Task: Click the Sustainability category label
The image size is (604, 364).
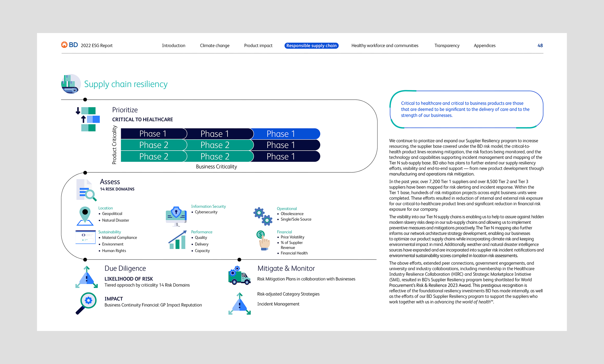Action: click(x=110, y=232)
